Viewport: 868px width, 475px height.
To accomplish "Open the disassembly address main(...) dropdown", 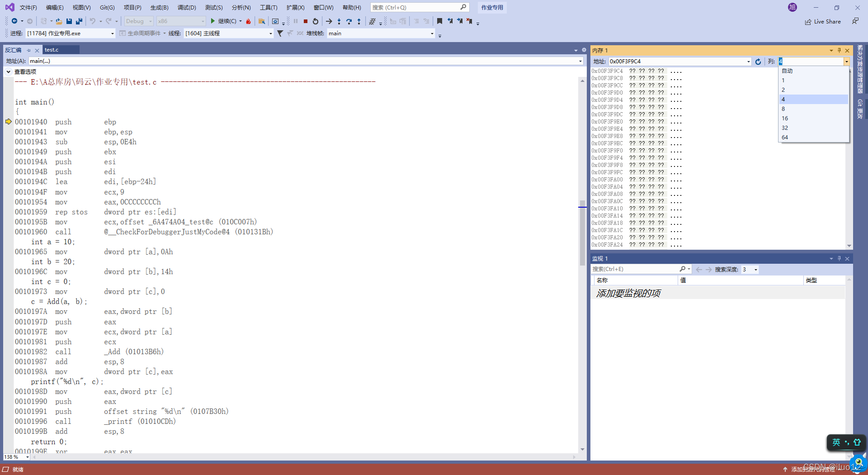I will pos(580,61).
